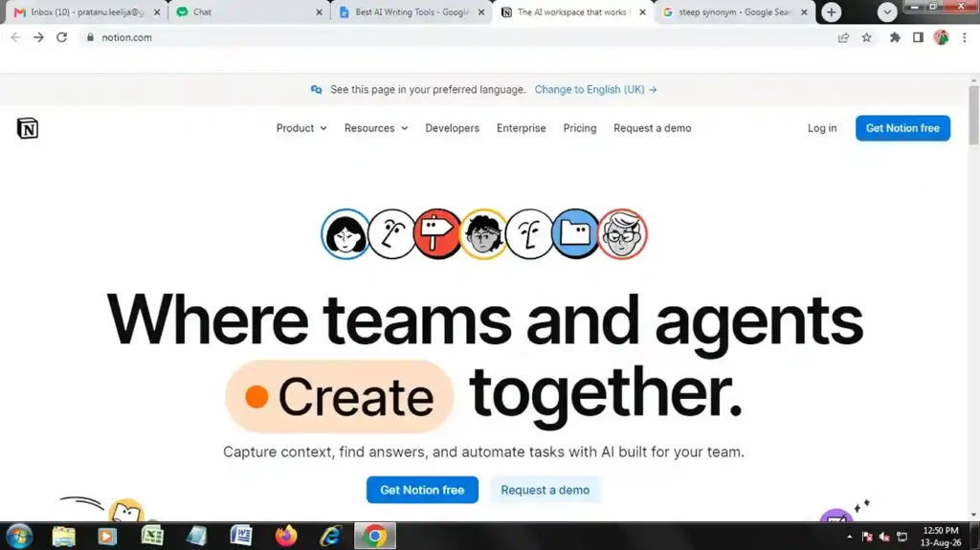
Task: Close the Chat tab
Action: [x=319, y=11]
